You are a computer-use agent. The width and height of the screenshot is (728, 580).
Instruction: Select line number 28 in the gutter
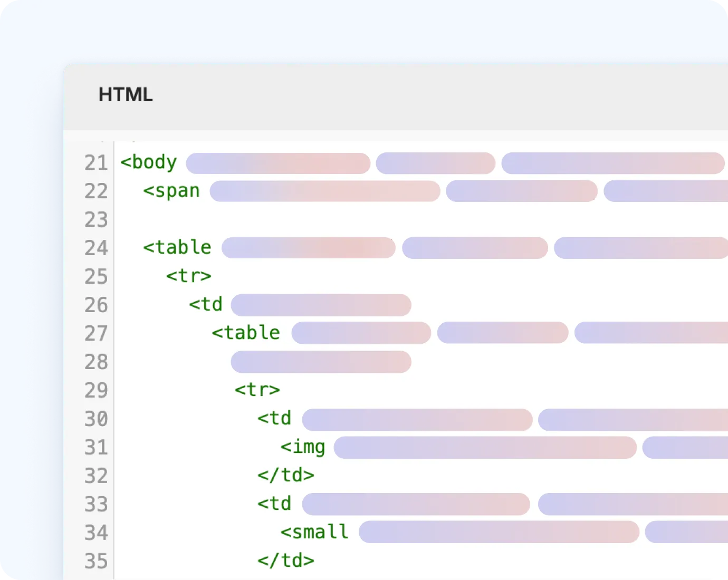click(x=96, y=362)
